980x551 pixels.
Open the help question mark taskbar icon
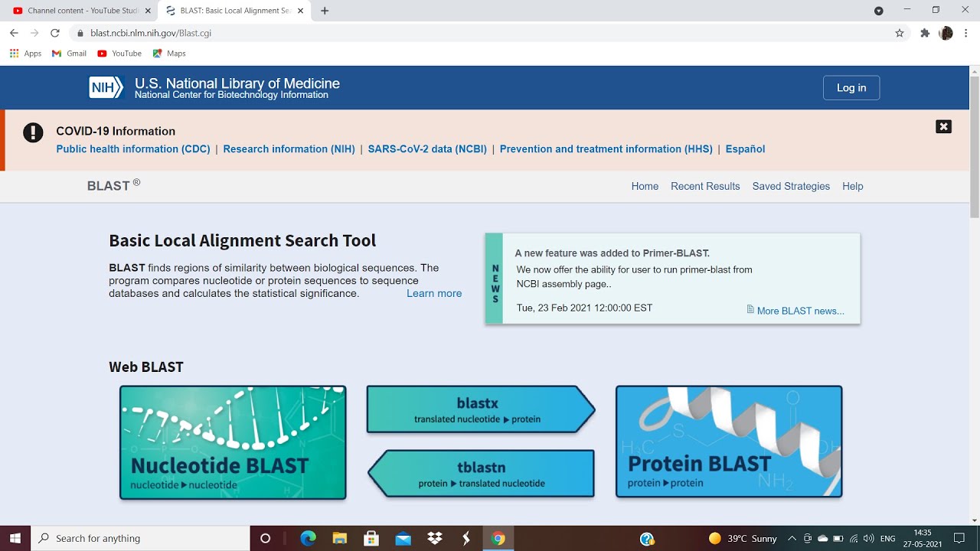pos(647,538)
